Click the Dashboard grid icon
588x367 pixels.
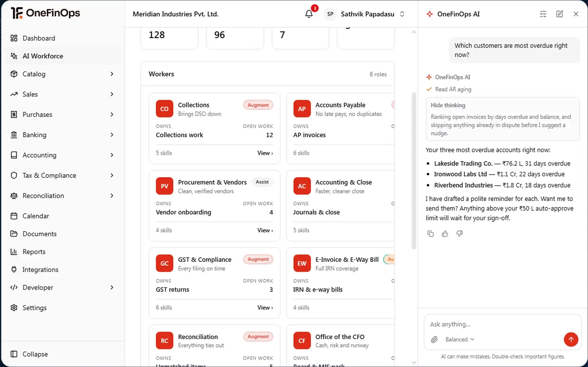click(14, 38)
